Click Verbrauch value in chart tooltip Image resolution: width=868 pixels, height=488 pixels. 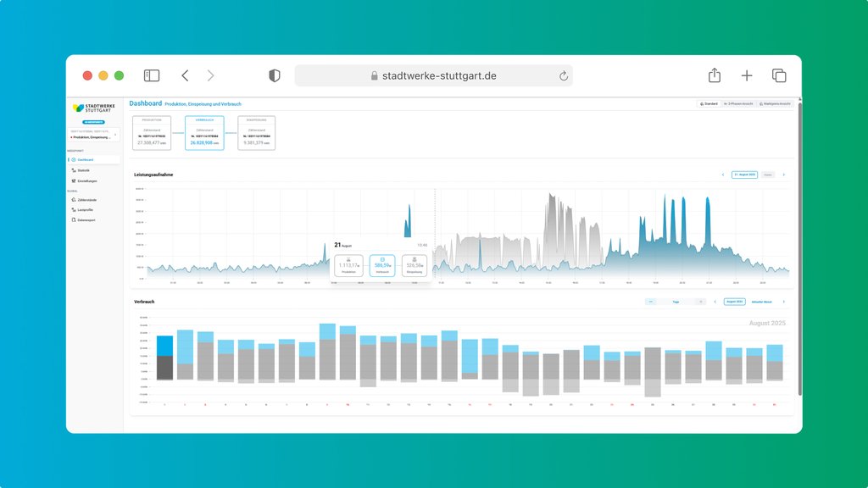coord(382,265)
